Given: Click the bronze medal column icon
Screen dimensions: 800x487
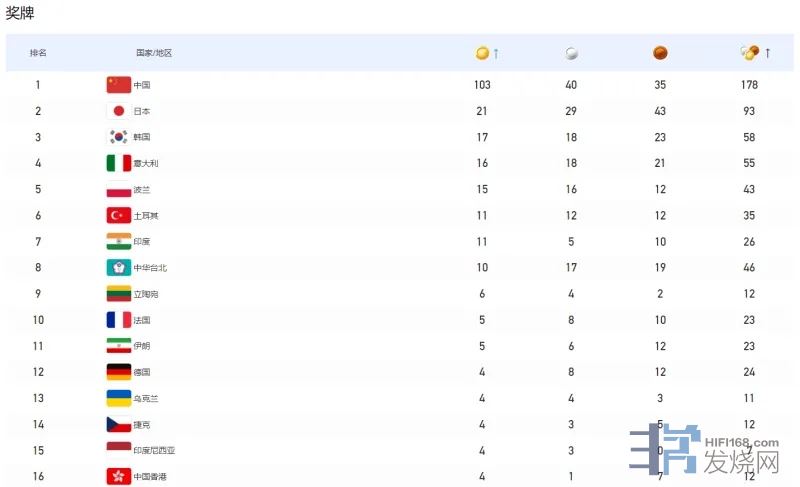Looking at the screenshot, I should pos(660,53).
